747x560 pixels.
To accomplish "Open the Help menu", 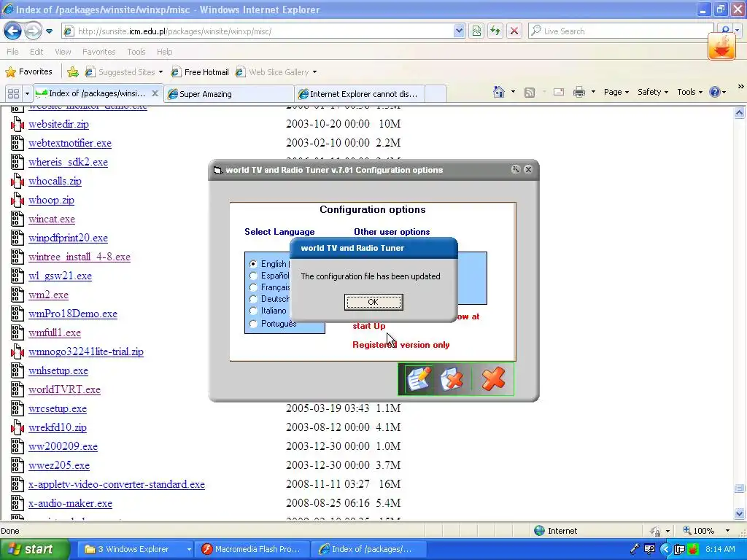I will click(164, 52).
